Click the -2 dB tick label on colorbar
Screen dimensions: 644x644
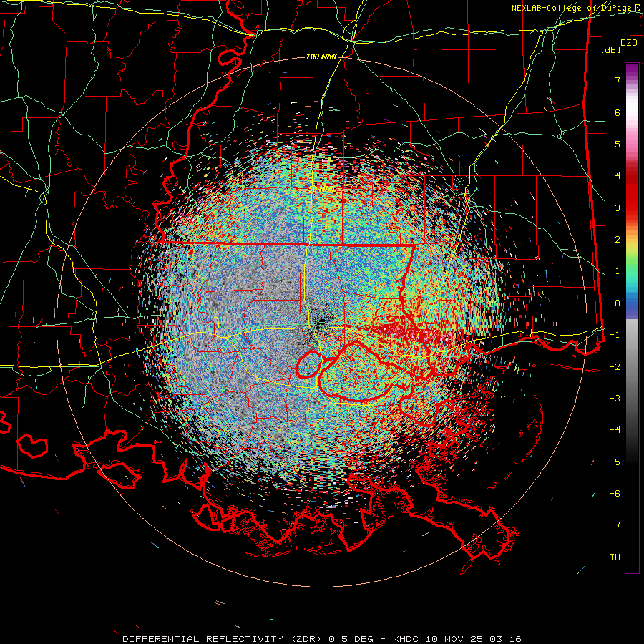coord(615,367)
